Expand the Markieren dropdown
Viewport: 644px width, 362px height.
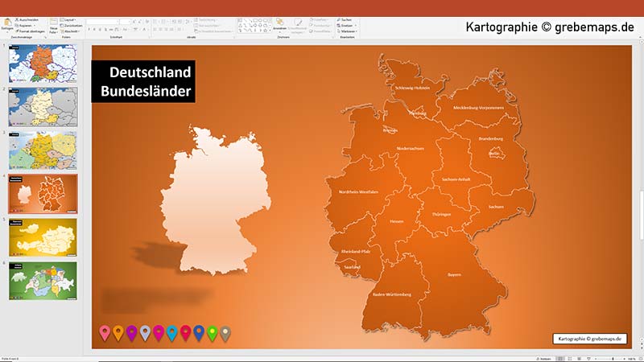coord(347,31)
